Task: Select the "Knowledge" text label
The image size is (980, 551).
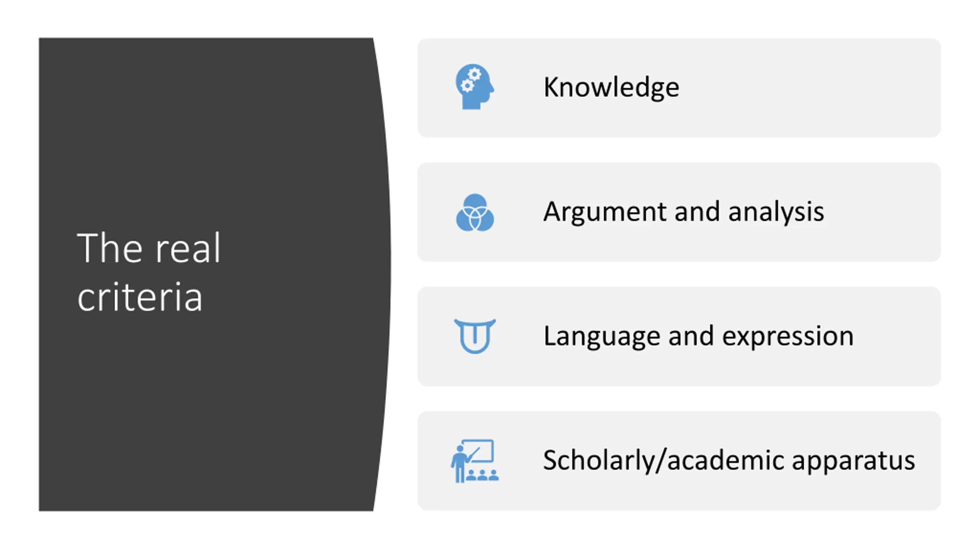Action: click(x=611, y=88)
